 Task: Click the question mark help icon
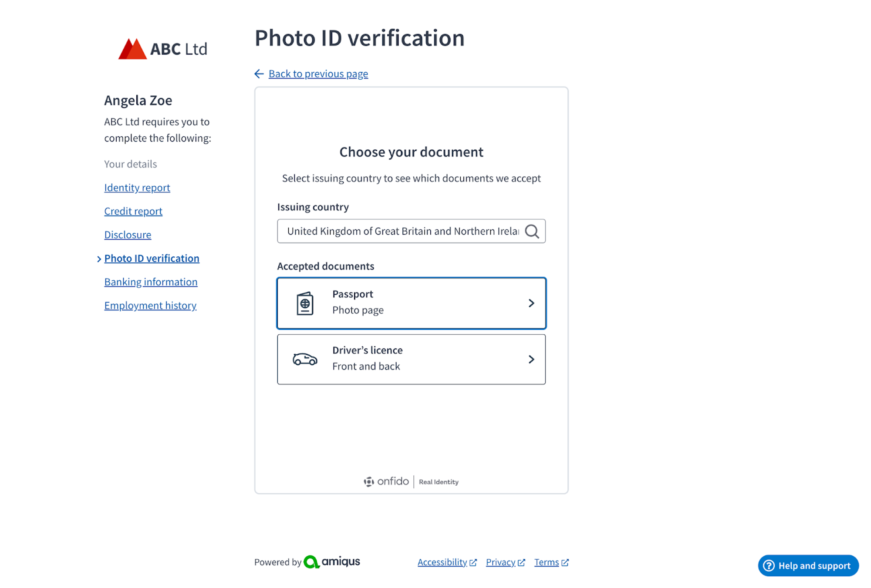pyautogui.click(x=769, y=565)
